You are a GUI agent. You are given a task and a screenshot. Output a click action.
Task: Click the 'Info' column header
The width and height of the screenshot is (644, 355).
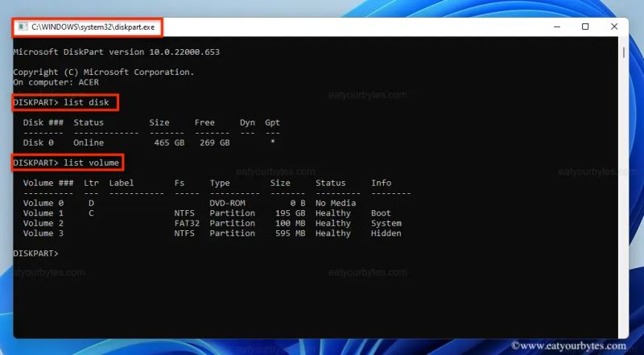point(381,183)
